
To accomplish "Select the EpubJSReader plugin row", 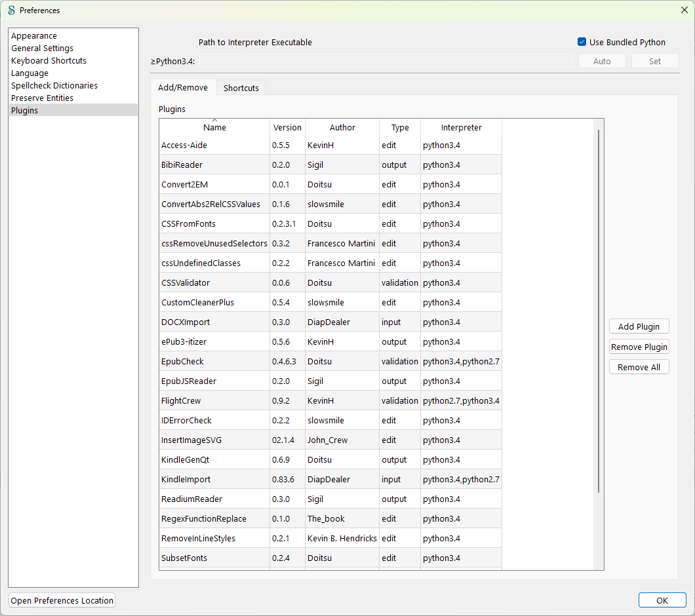I will (330, 381).
